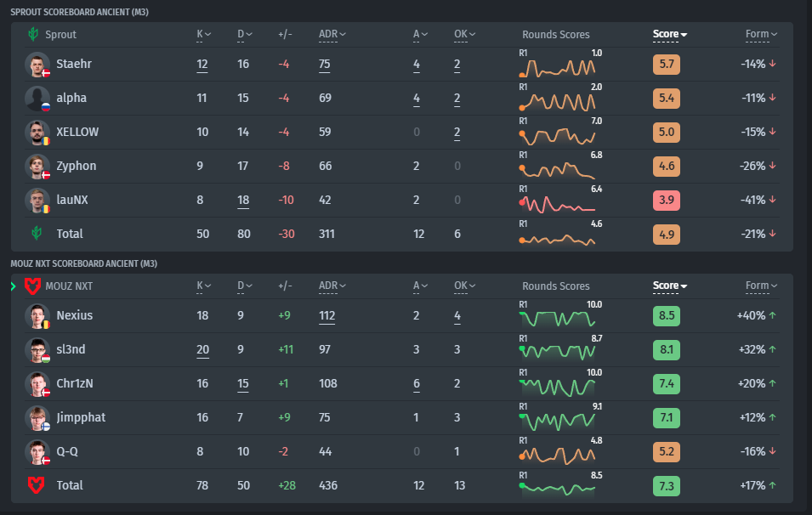The width and height of the screenshot is (812, 515).
Task: Click Q-Q's player avatar
Action: pos(37,452)
